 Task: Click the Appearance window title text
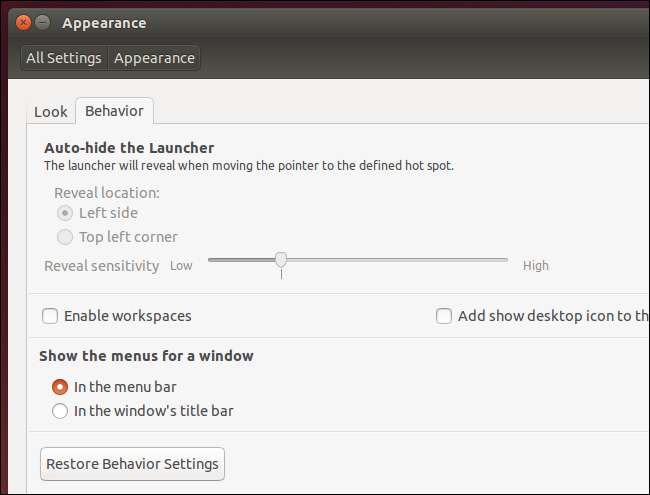[x=106, y=22]
